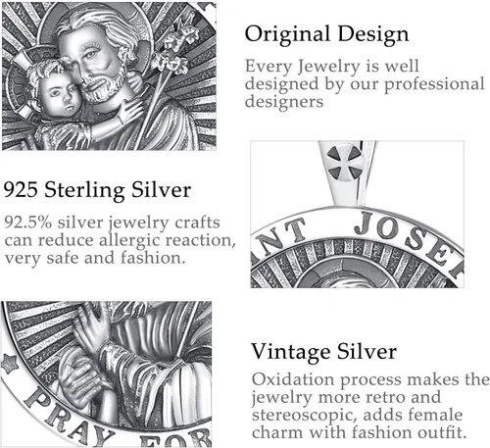This screenshot has height=448, width=490.
Task: Click the 925 Sterling Silver heading
Action: [97, 190]
